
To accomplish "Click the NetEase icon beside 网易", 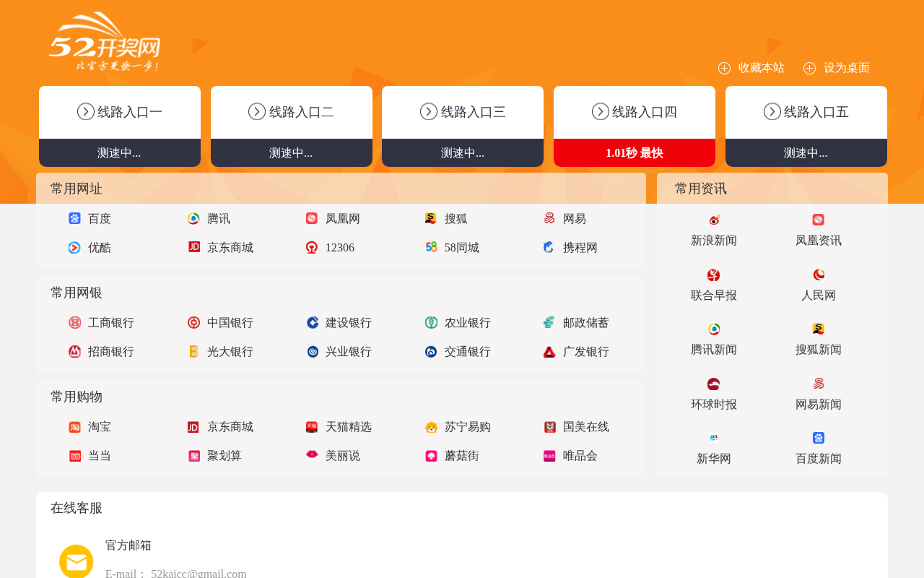I will (x=549, y=218).
